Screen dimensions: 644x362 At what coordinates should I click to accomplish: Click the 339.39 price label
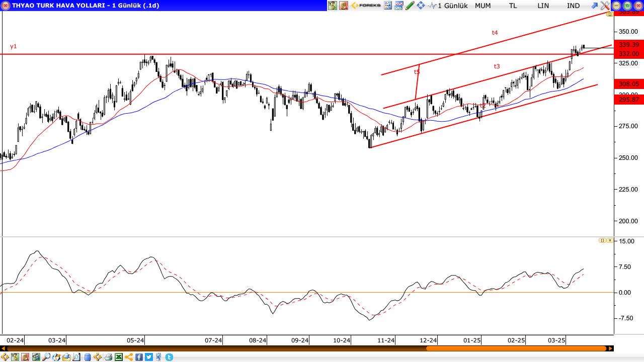(x=629, y=45)
